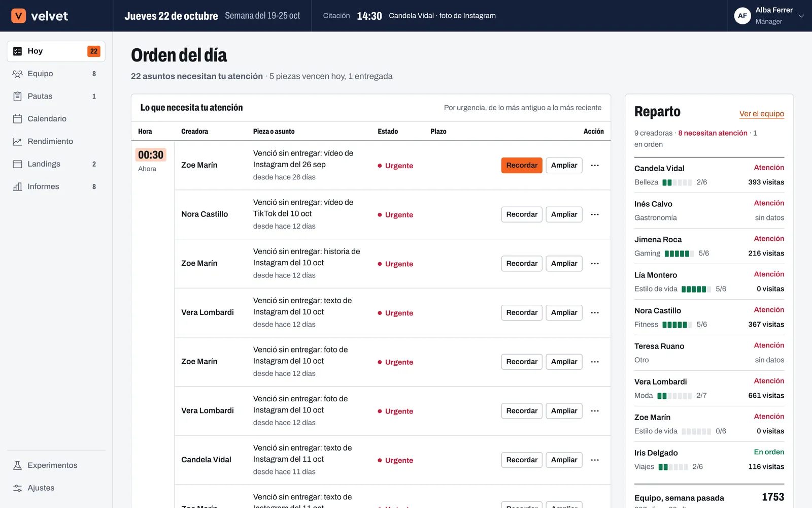Screen dimensions: 812x508
Task: Click citation 'Candela Vidal · foto de Instagram'
Action: [442, 16]
